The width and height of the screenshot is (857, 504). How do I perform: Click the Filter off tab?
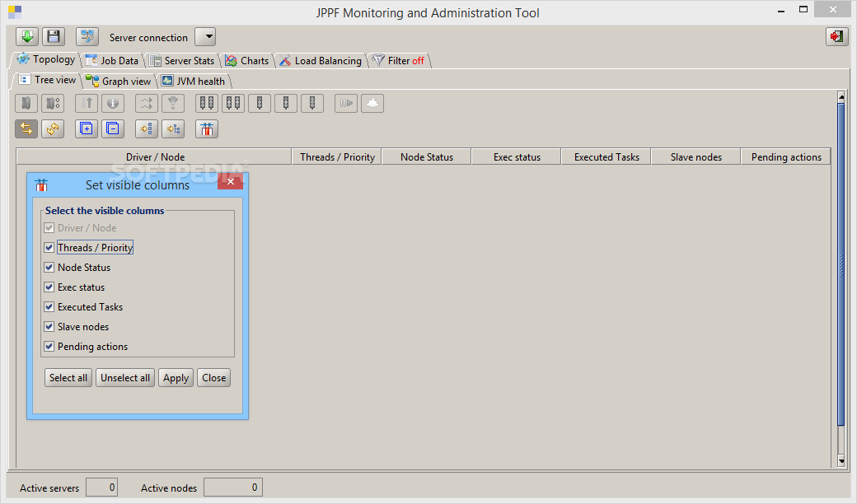(x=399, y=61)
